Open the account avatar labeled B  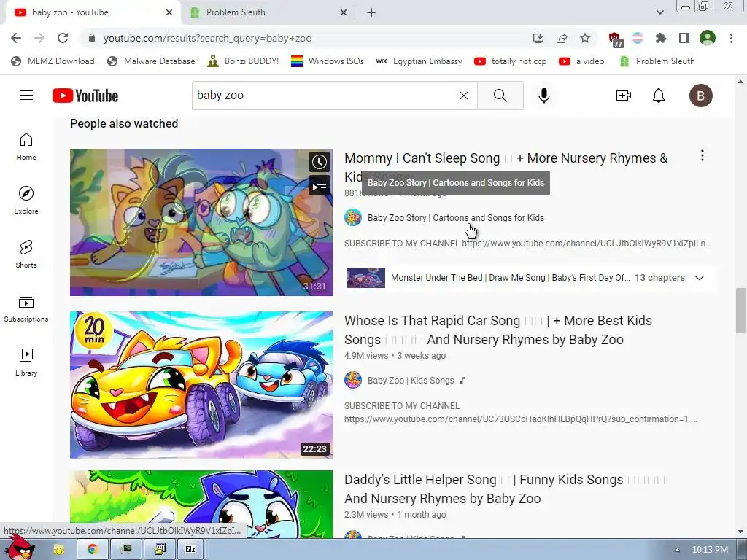pos(700,96)
